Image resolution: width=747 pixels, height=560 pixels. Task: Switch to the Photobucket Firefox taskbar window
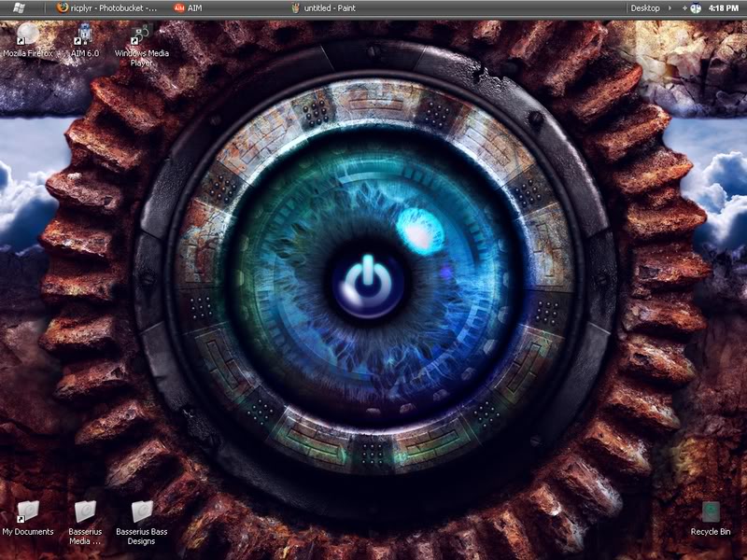pyautogui.click(x=106, y=8)
